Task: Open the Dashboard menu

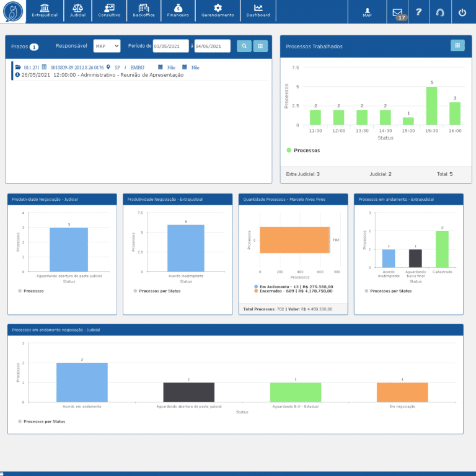Action: (x=258, y=11)
